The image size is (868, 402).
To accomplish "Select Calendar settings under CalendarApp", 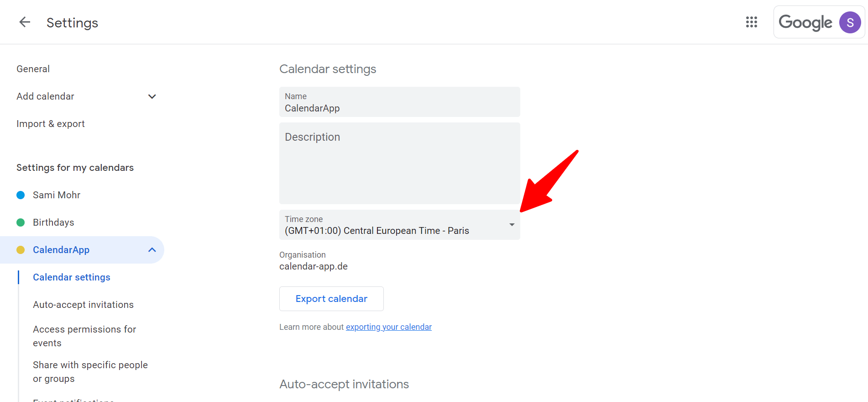I will click(71, 277).
